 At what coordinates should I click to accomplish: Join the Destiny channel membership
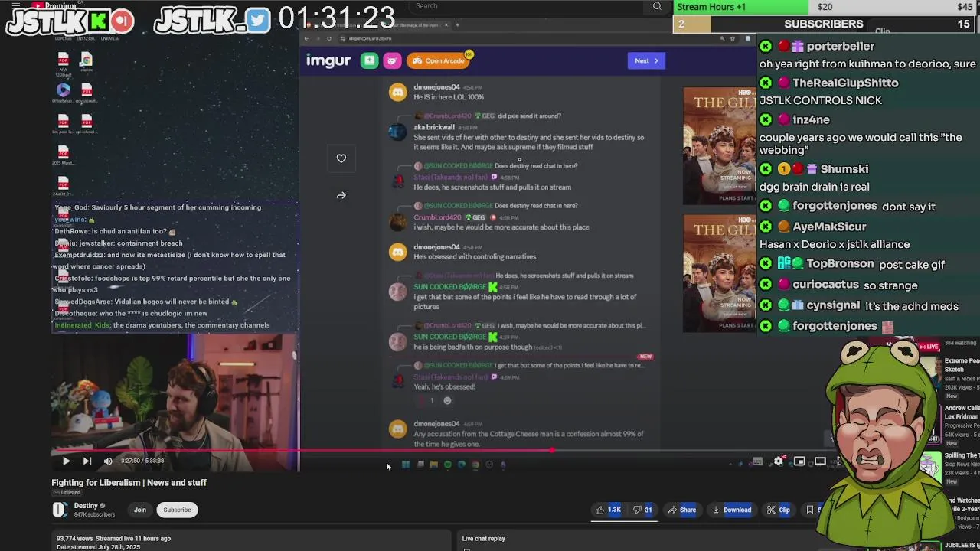[x=140, y=510]
